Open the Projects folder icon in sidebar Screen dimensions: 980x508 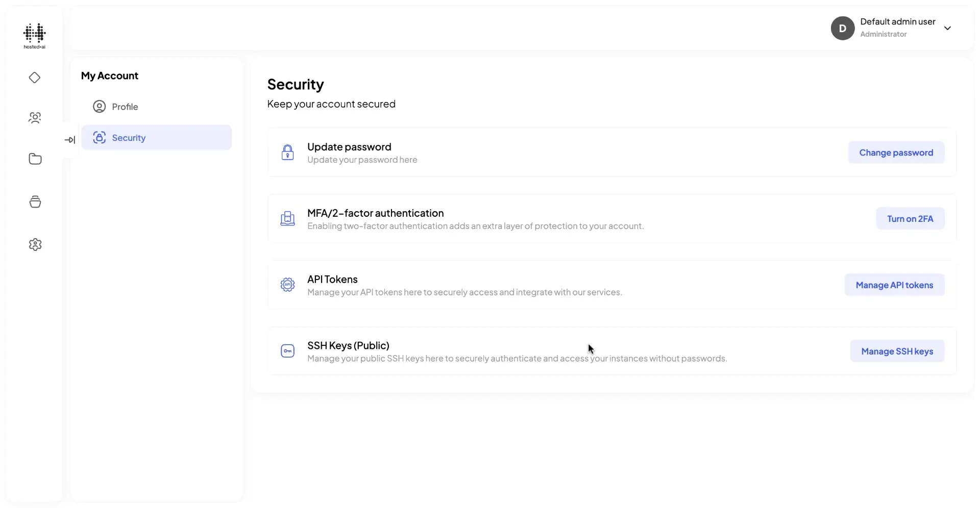tap(34, 159)
